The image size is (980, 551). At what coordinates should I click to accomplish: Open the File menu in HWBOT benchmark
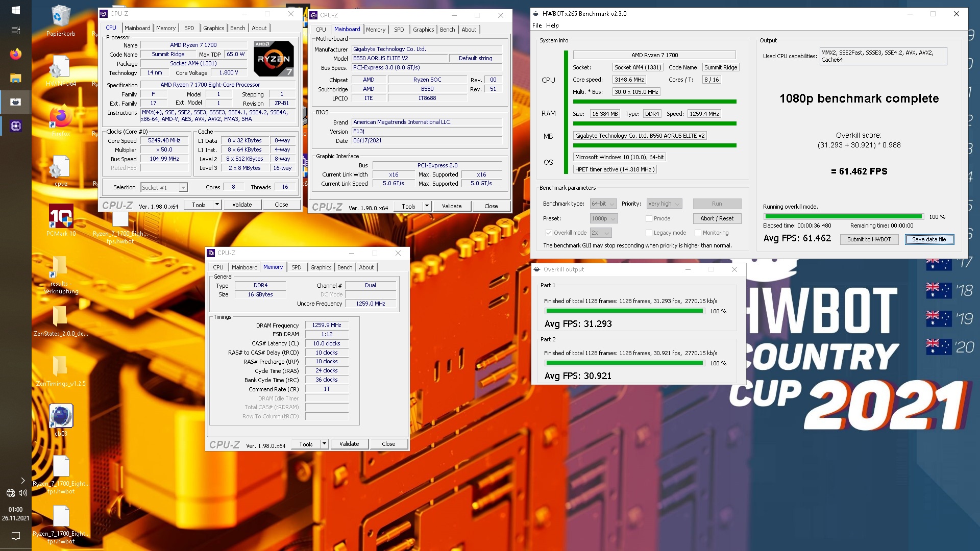pos(537,26)
